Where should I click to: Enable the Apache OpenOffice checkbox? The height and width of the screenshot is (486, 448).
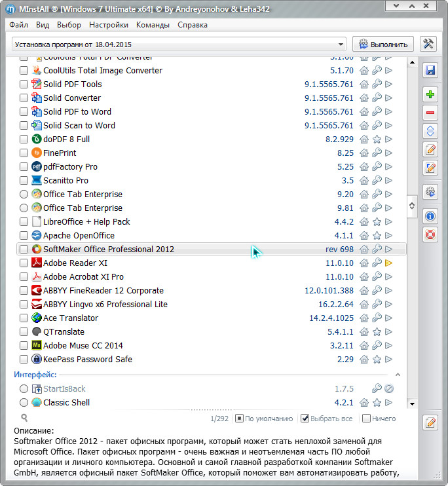[24, 236]
